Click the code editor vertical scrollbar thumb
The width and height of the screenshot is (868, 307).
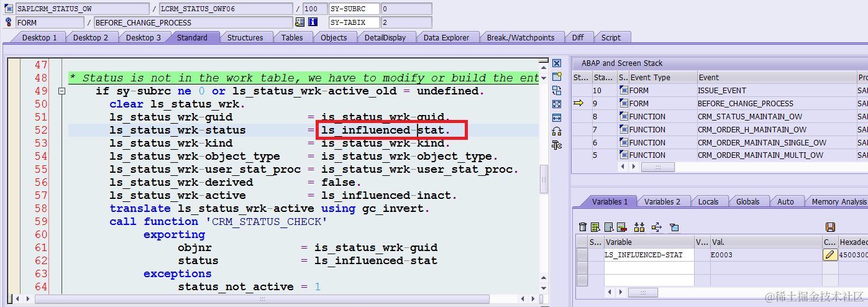[x=544, y=179]
